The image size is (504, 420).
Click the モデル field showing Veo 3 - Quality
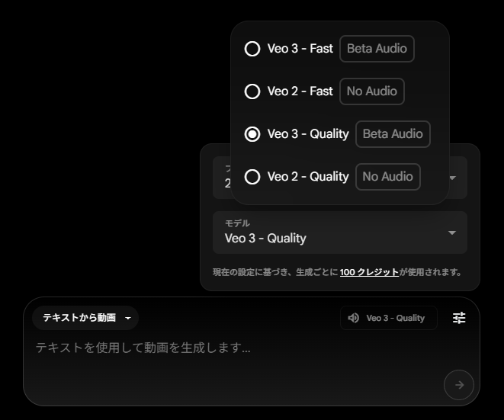340,232
